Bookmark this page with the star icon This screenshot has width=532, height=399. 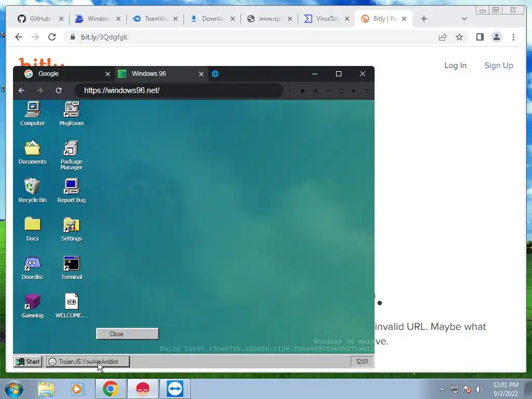(459, 37)
